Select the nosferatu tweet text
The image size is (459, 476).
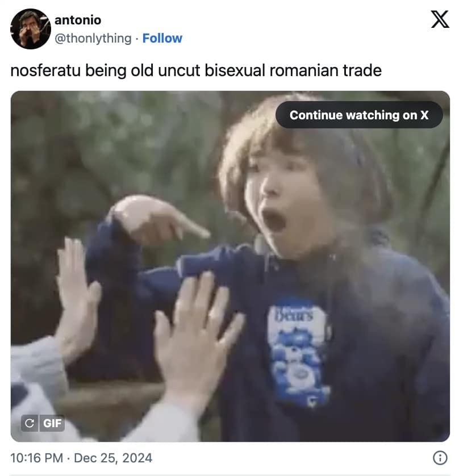tap(196, 70)
